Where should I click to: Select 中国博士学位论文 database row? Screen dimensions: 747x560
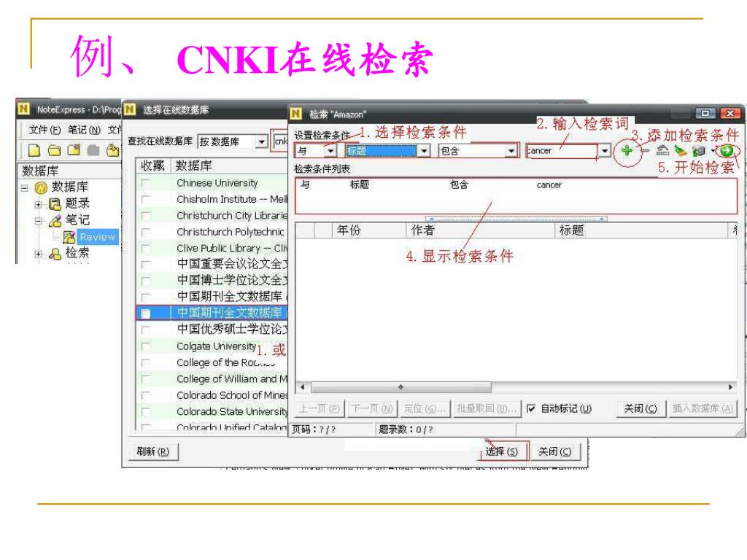click(x=212, y=281)
